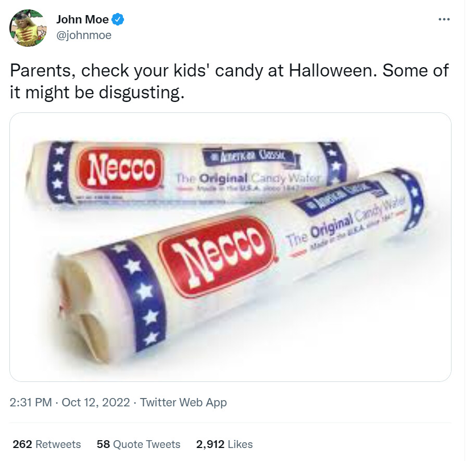Viewport: 476px width, 461px height.
Task: Open the Twitter Web App source link
Action: (183, 403)
